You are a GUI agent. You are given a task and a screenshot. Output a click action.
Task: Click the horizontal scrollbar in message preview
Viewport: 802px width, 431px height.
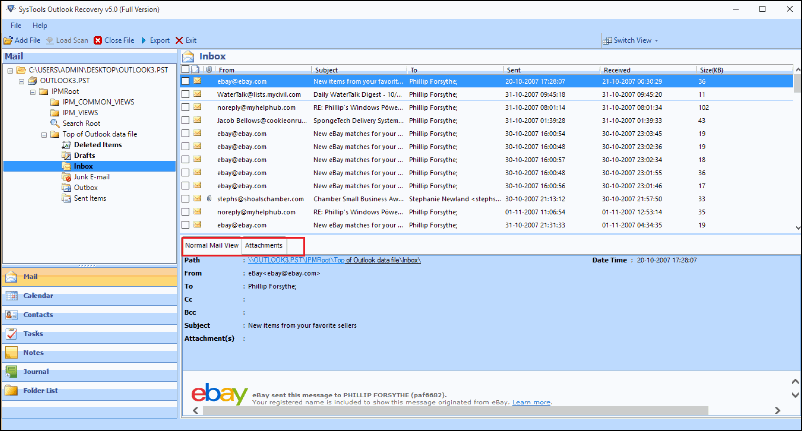[x=455, y=411]
